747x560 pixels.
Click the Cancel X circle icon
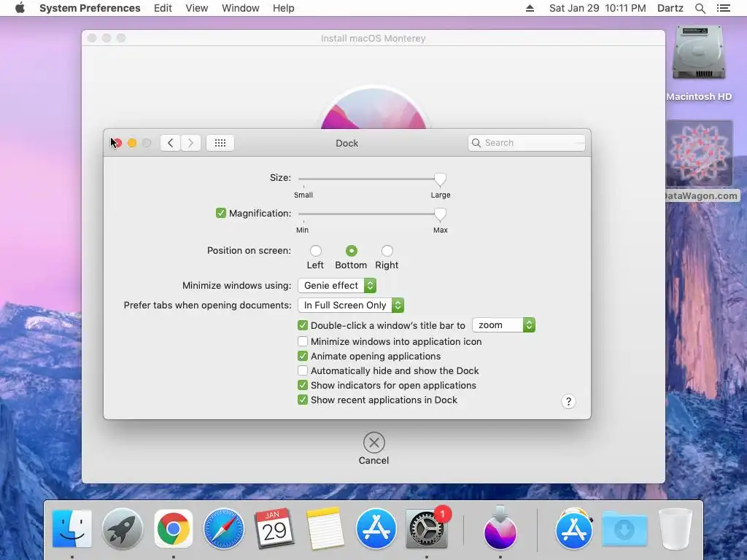pos(374,443)
